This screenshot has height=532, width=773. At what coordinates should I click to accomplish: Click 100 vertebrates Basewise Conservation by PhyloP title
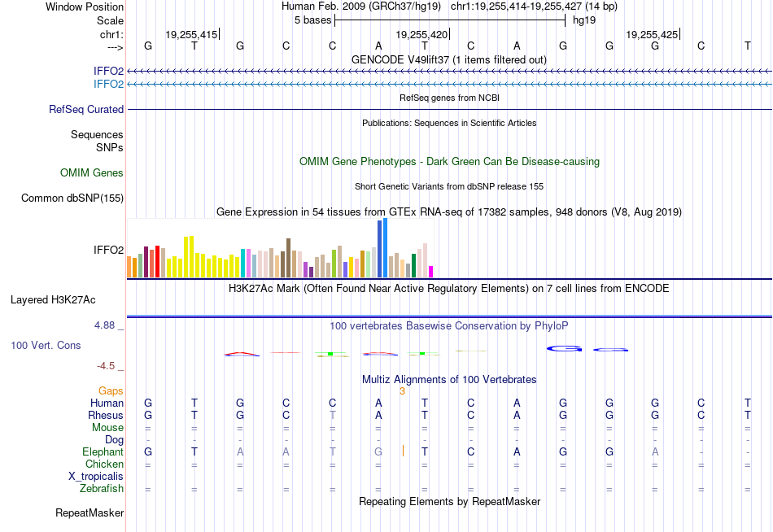[x=449, y=326]
